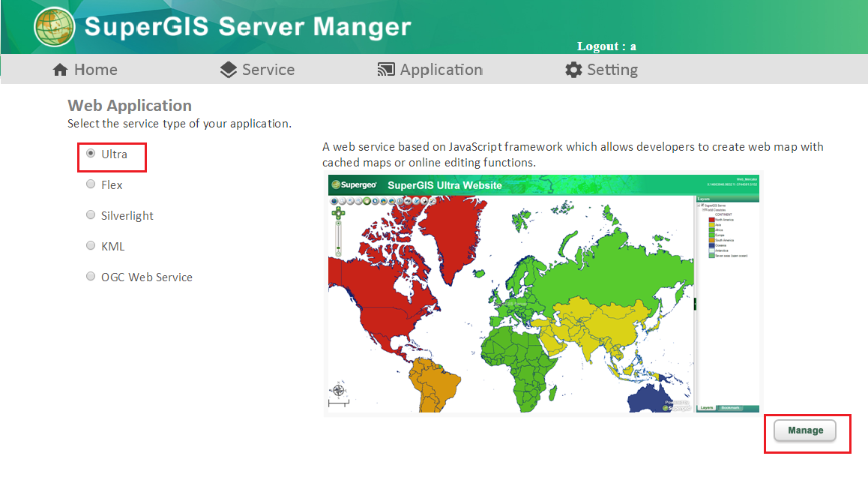
Task: Select the Flex radio button
Action: pyautogui.click(x=91, y=184)
